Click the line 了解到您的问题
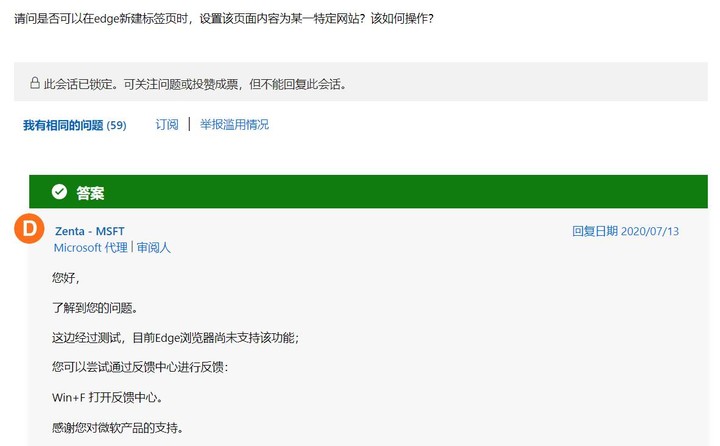720x446 pixels. [x=95, y=308]
